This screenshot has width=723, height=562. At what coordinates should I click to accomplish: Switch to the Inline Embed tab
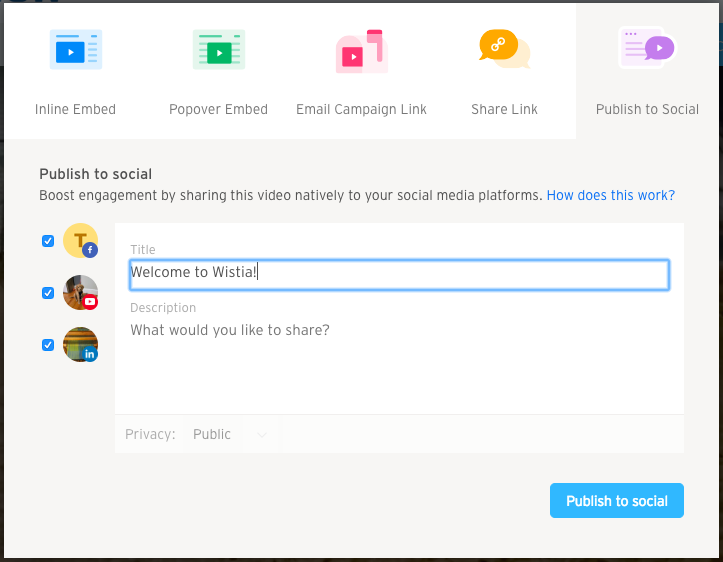(76, 71)
